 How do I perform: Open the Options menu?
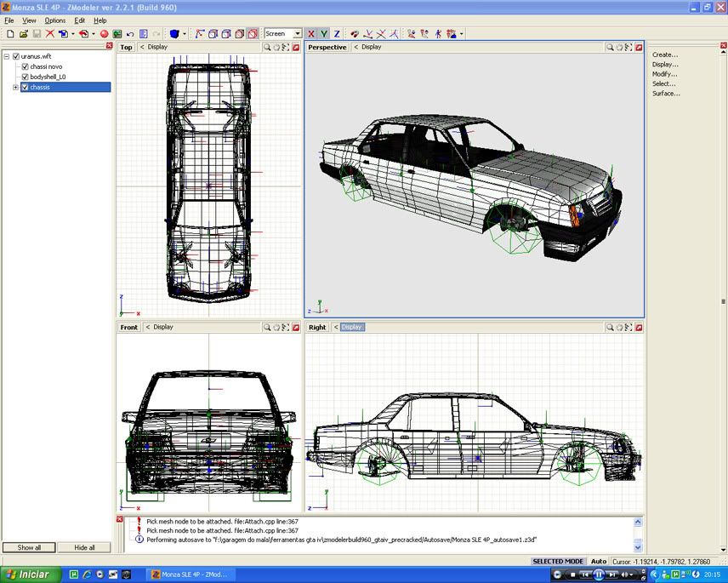coord(54,20)
